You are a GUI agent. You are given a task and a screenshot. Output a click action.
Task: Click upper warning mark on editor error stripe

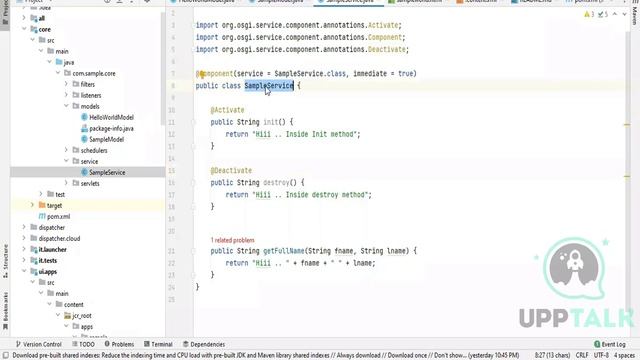tap(627, 124)
